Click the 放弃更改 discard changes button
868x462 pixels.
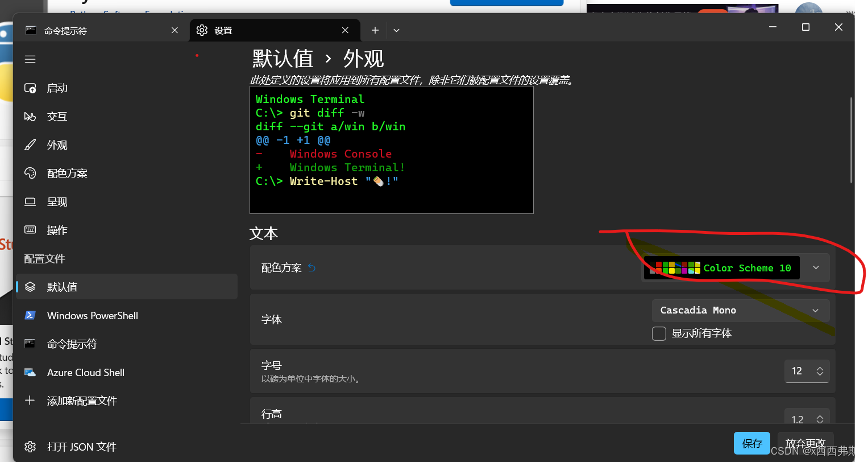pos(805,443)
